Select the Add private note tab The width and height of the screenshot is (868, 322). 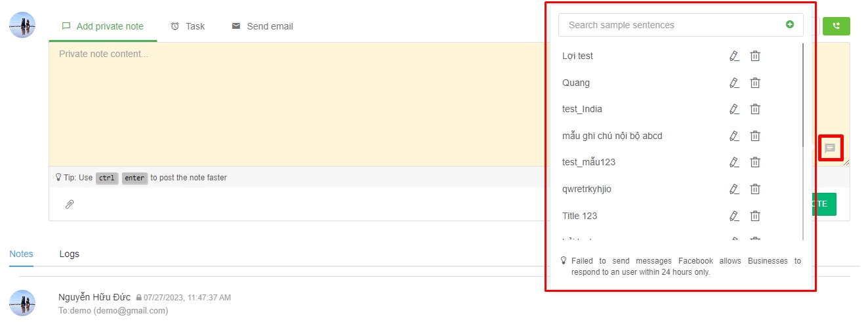(x=102, y=26)
